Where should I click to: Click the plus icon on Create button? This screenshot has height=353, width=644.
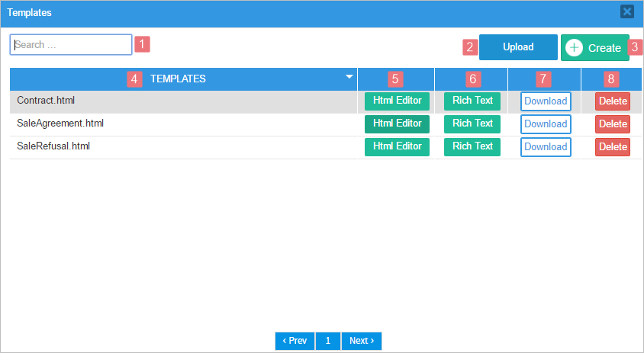(x=575, y=47)
